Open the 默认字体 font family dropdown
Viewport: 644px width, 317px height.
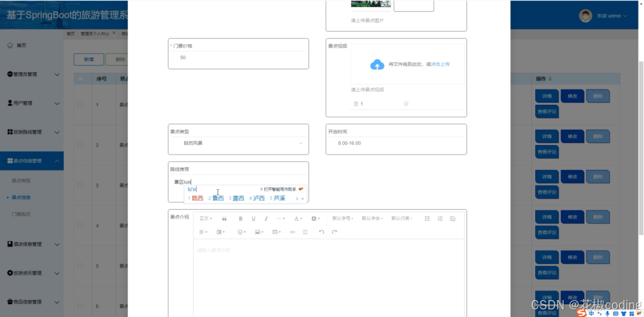(x=372, y=219)
